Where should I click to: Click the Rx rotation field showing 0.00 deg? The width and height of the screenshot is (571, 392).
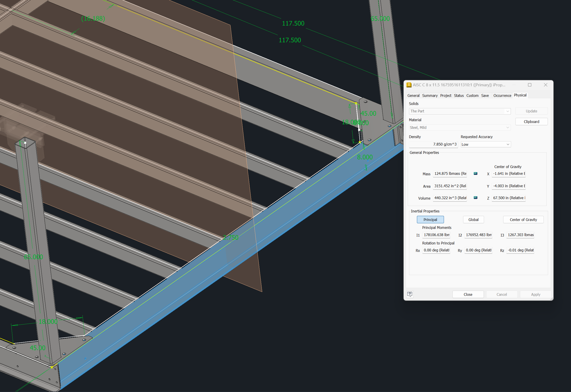pyautogui.click(x=436, y=250)
